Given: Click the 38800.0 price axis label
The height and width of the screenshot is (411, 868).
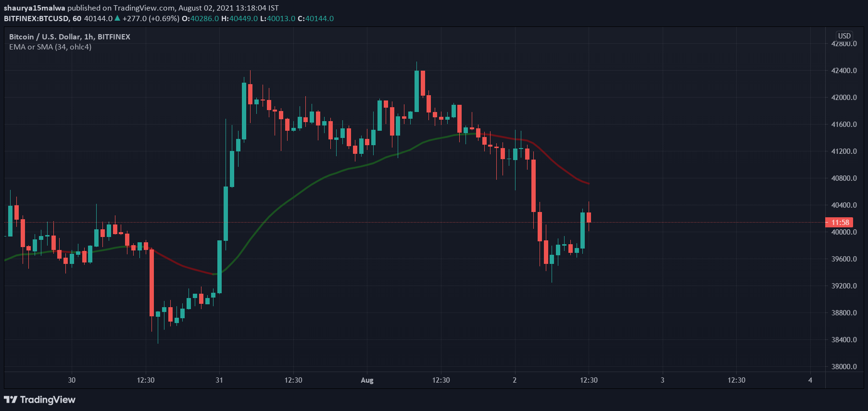Looking at the screenshot, I should 844,312.
